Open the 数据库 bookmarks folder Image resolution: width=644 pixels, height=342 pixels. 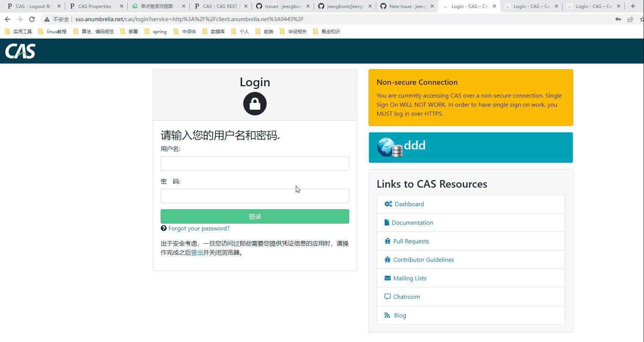click(x=214, y=32)
